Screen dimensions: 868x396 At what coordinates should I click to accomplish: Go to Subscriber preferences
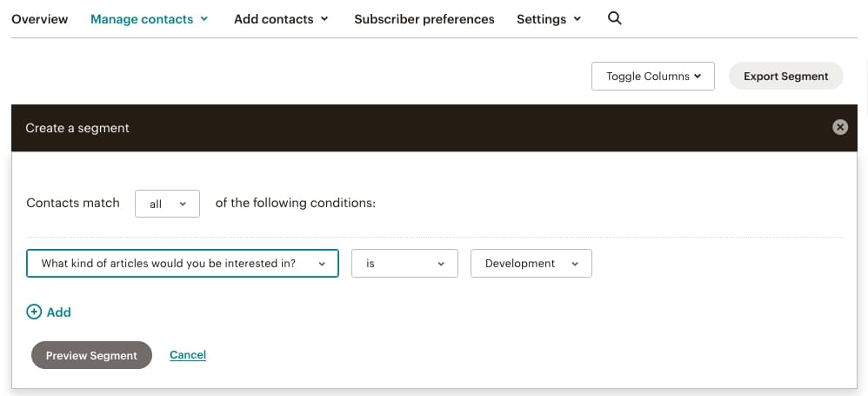pyautogui.click(x=424, y=19)
